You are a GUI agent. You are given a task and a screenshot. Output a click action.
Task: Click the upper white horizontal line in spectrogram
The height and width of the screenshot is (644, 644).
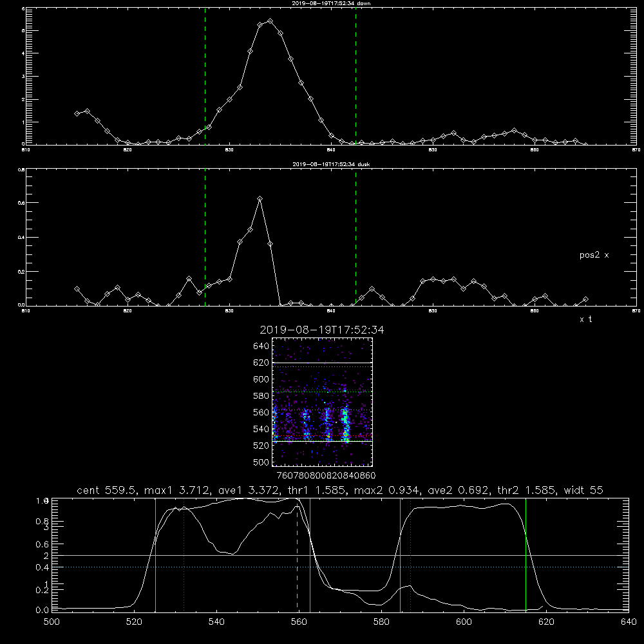click(x=323, y=363)
